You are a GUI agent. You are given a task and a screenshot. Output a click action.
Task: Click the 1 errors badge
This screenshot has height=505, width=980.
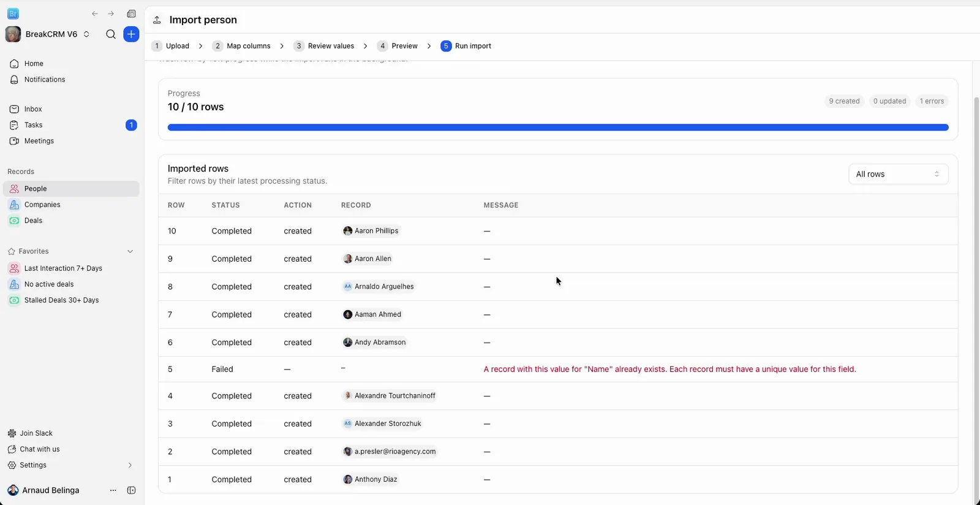coord(932,101)
